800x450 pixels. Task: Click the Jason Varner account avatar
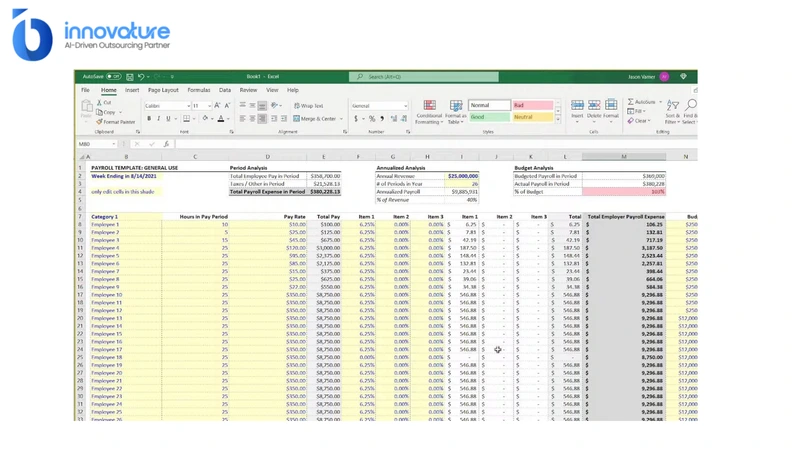(664, 77)
